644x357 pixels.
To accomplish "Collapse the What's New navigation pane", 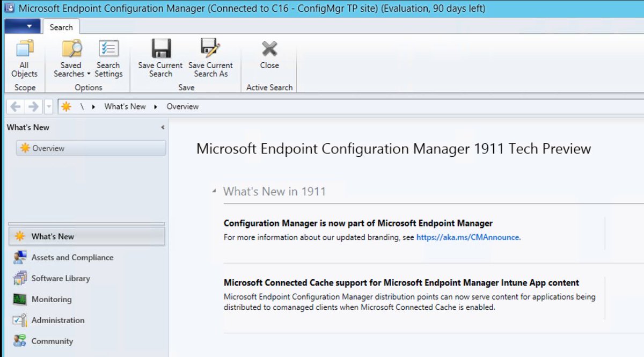I will point(162,127).
